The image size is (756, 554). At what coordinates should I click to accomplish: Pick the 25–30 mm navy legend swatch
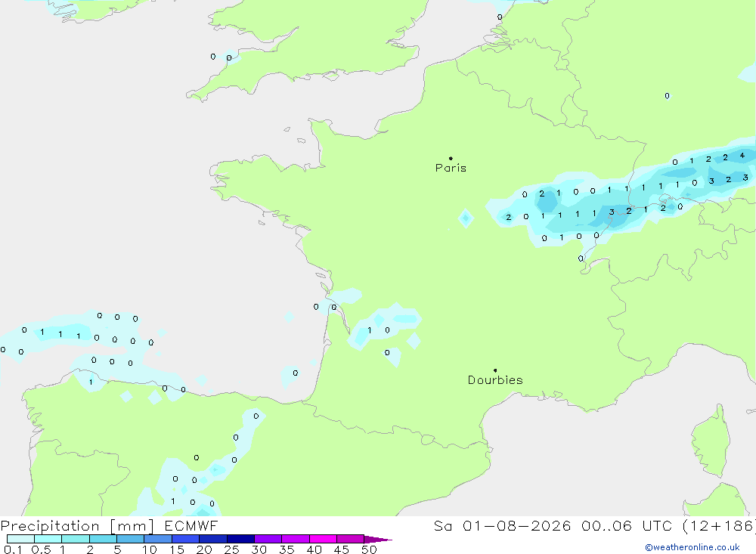pos(240,539)
